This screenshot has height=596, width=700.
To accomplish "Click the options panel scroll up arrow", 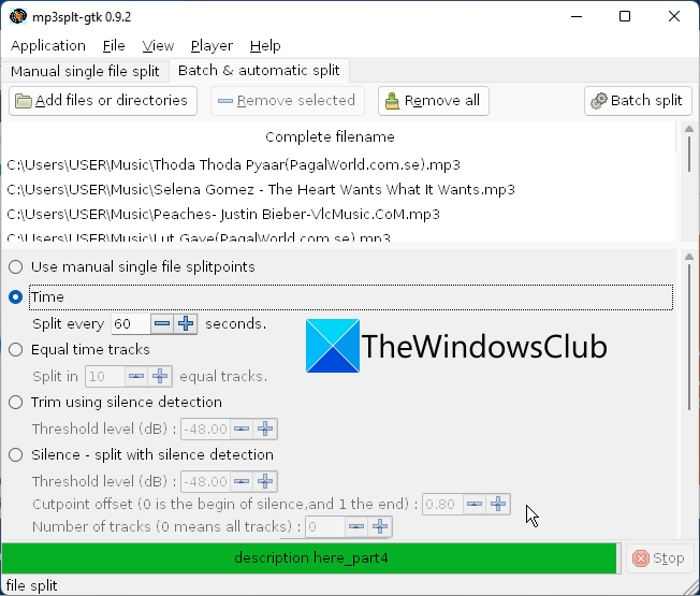I will [689, 257].
